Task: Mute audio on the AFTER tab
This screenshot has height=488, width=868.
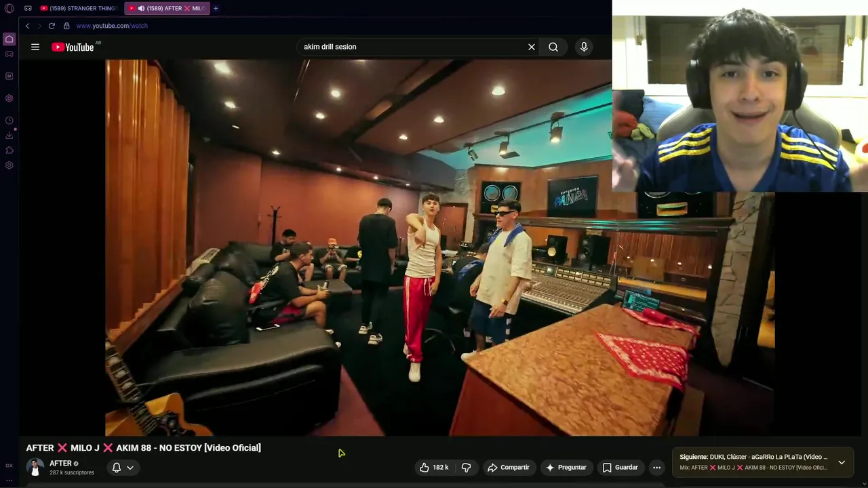Action: click(x=141, y=8)
